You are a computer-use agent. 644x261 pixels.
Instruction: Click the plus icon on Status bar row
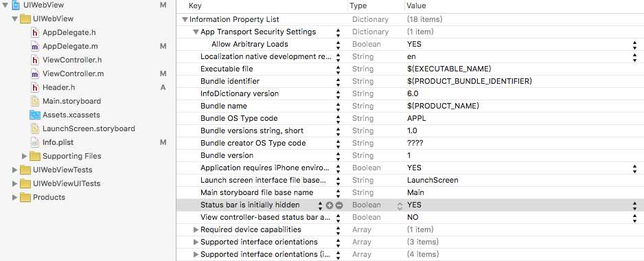(x=330, y=205)
